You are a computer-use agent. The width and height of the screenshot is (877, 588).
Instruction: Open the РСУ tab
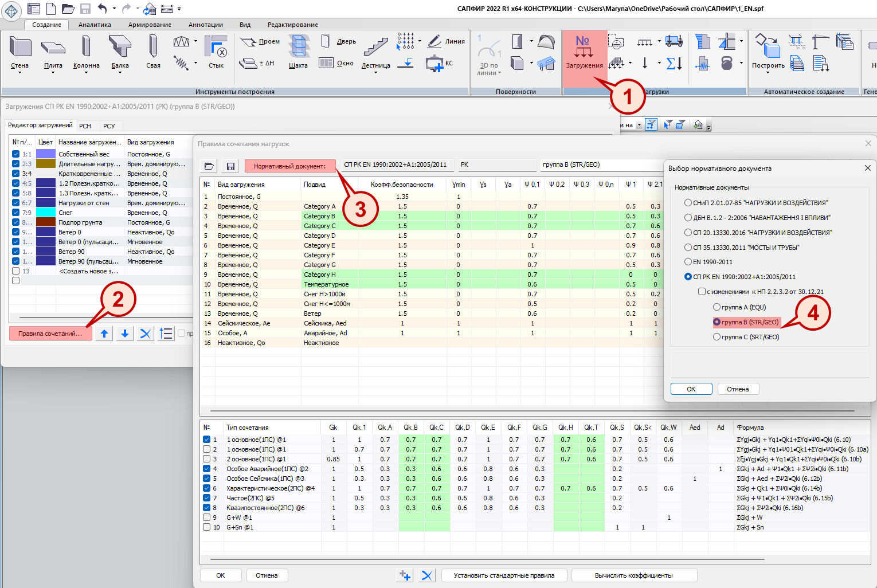(109, 126)
